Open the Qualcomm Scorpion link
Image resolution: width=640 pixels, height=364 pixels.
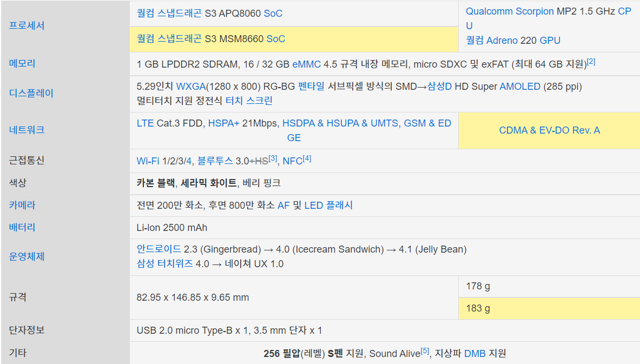[510, 11]
